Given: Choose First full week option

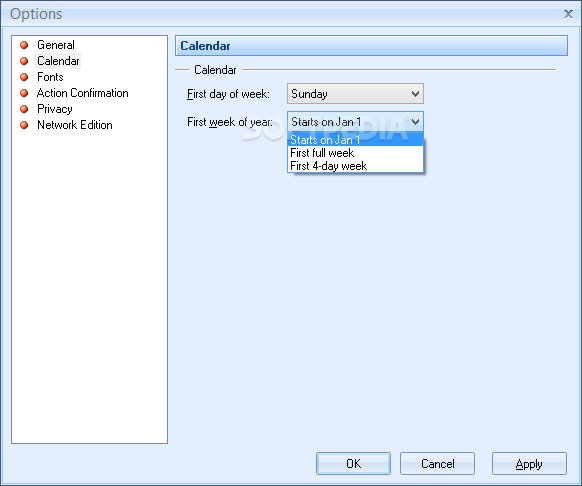Looking at the screenshot, I should click(355, 153).
